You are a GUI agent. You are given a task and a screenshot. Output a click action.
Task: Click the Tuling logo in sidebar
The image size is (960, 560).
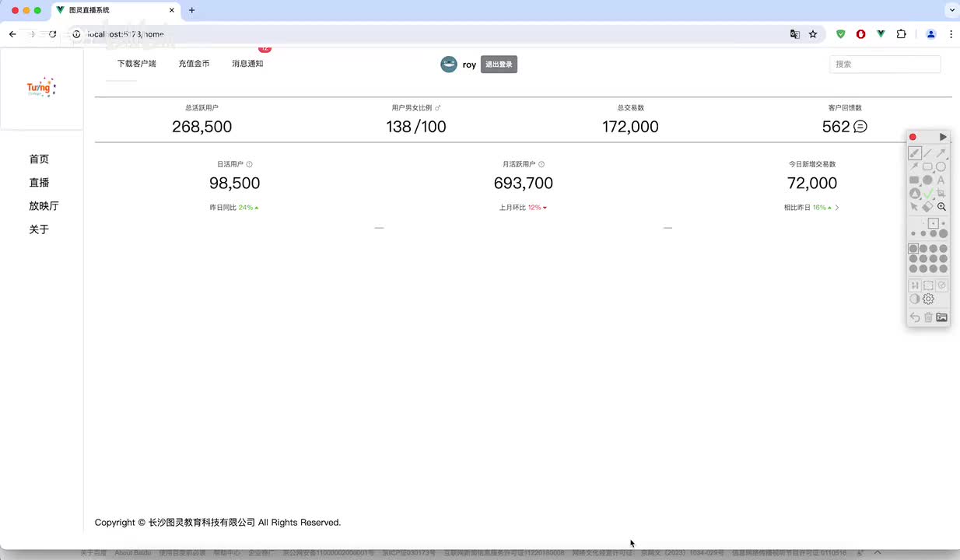click(41, 87)
